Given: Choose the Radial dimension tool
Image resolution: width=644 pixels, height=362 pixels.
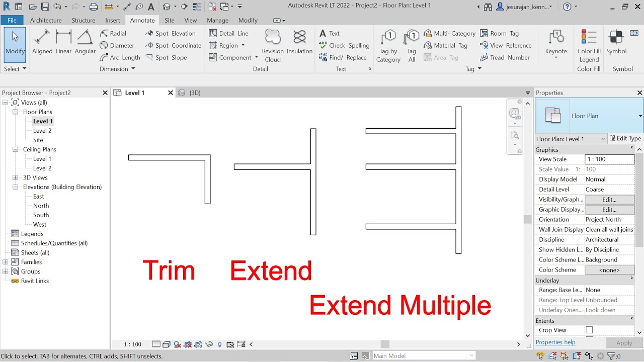Looking at the screenshot, I should pos(113,33).
